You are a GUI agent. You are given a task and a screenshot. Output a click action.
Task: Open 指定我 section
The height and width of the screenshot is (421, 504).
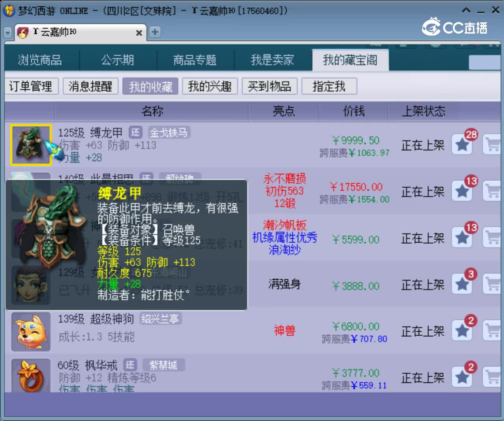point(329,86)
